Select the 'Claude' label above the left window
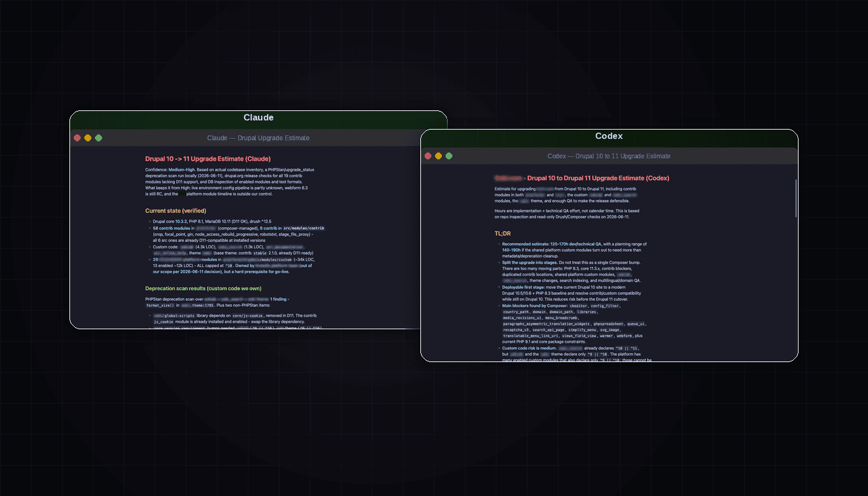This screenshot has height=496, width=868. pos(259,118)
